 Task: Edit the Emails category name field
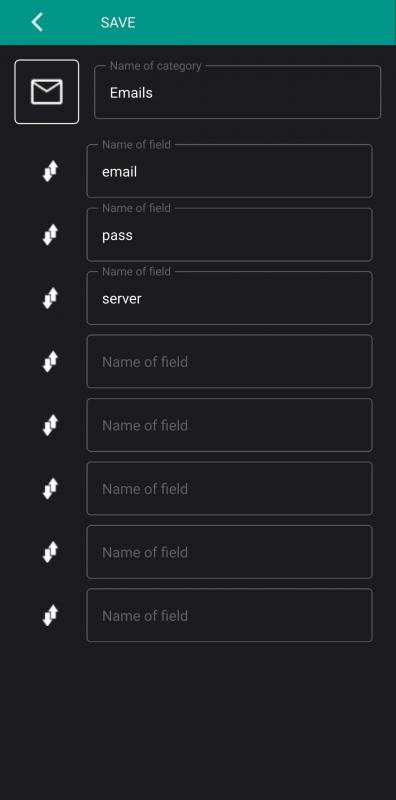pyautogui.click(x=237, y=92)
